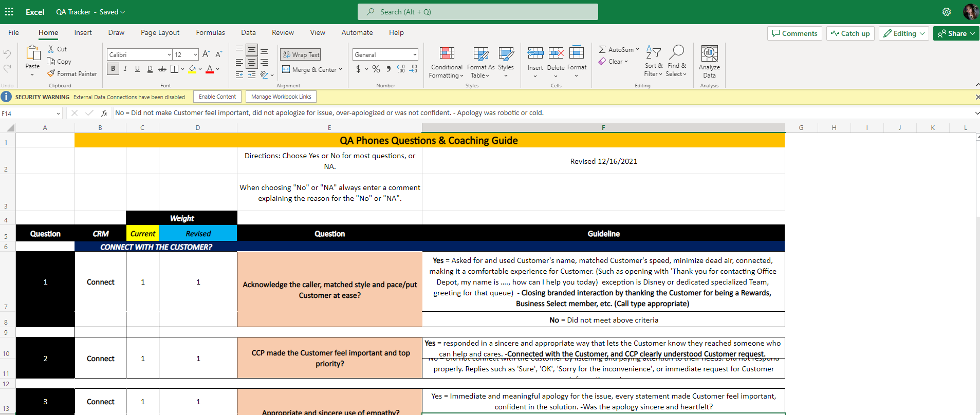
Task: Click the Catch up button
Action: coord(850,33)
